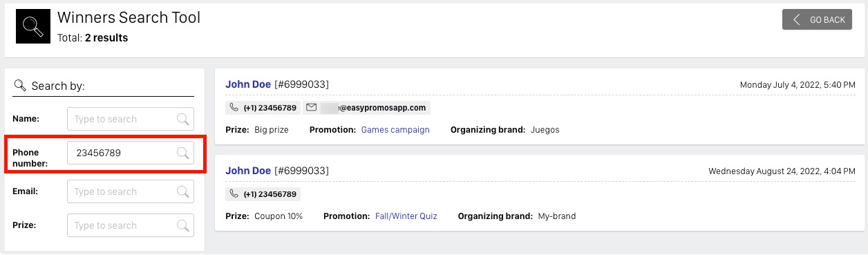Focus the Phone number input containing 23456789

tap(131, 153)
